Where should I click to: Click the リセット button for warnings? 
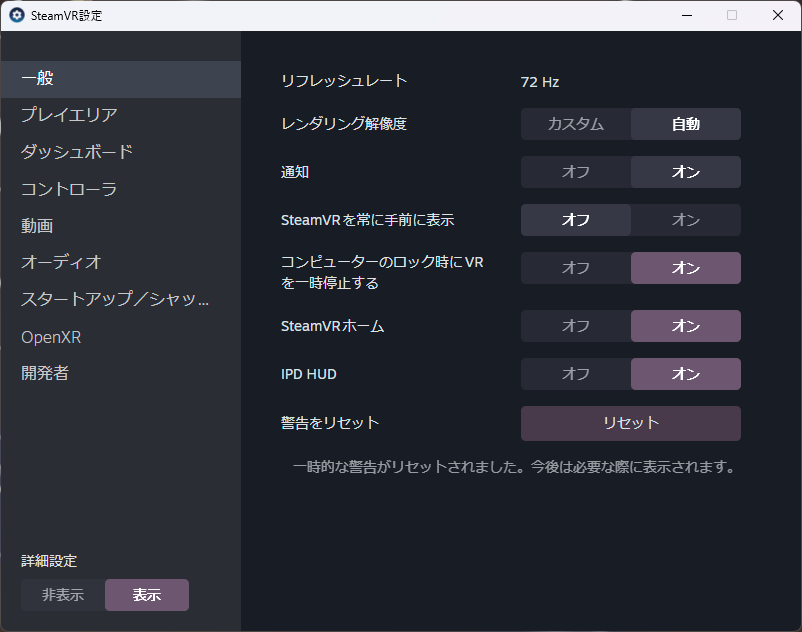point(631,423)
